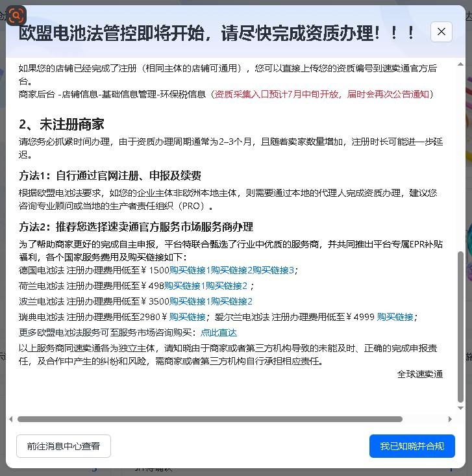Open Germany battery law 购买链接3
This screenshot has width=472, height=476.
point(273,270)
